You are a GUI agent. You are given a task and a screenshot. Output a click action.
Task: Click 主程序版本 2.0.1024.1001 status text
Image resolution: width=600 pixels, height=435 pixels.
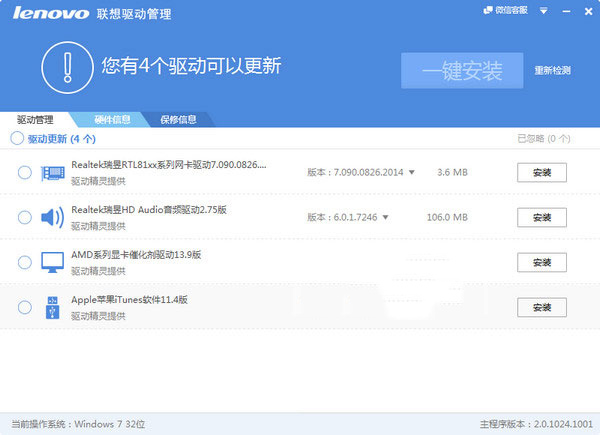[x=536, y=424]
